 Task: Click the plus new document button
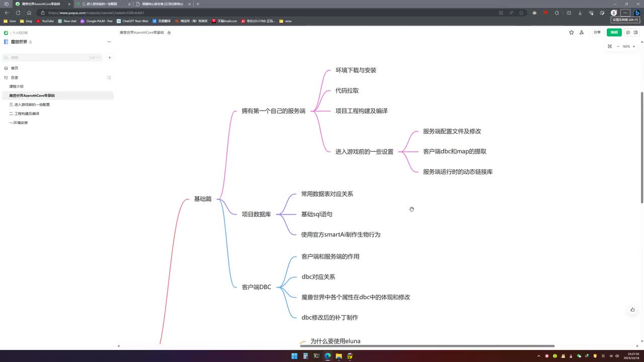[x=110, y=57]
